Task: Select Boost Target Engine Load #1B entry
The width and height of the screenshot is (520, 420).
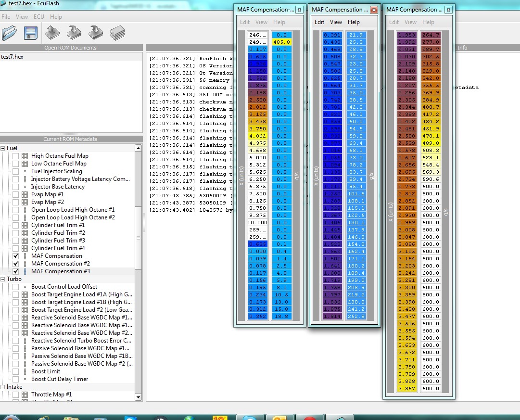Action: [x=82, y=302]
